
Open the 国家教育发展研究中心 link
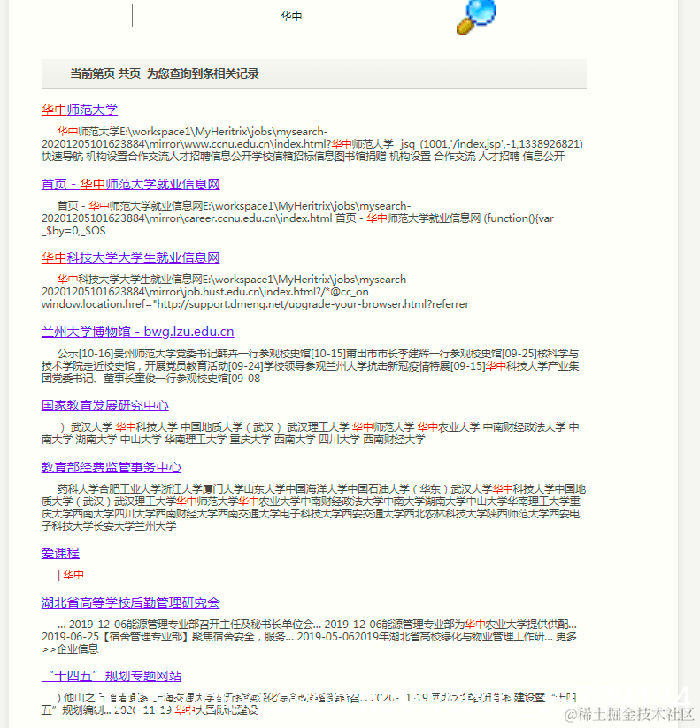point(105,405)
